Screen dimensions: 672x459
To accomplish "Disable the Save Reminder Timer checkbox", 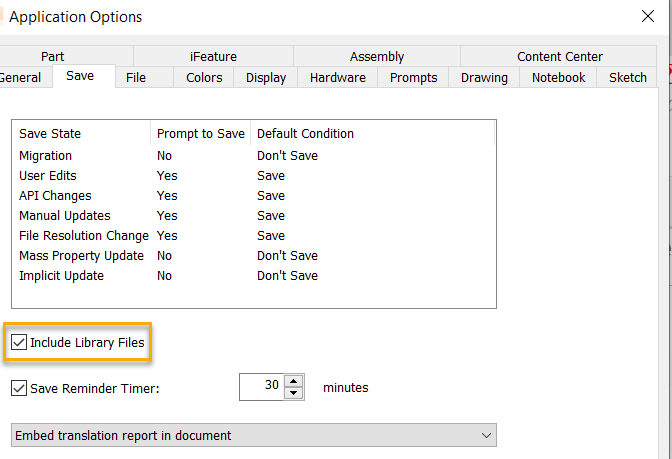I will [x=19, y=388].
